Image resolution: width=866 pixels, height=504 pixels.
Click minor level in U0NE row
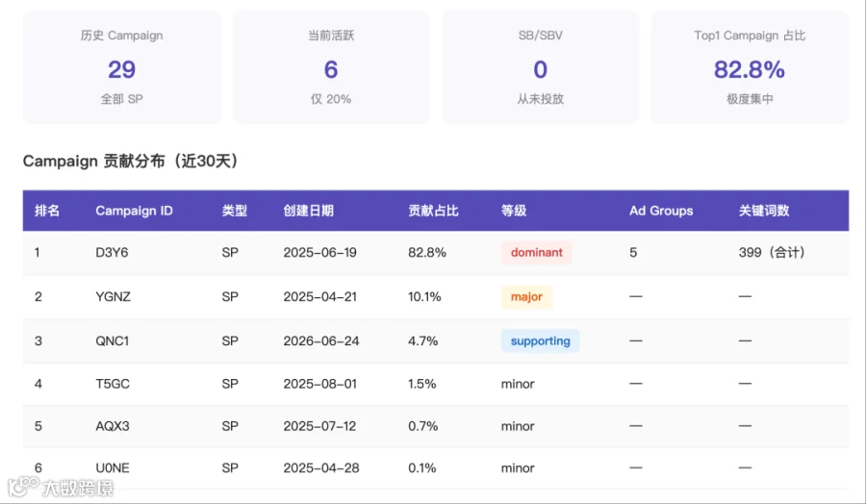pyautogui.click(x=518, y=468)
